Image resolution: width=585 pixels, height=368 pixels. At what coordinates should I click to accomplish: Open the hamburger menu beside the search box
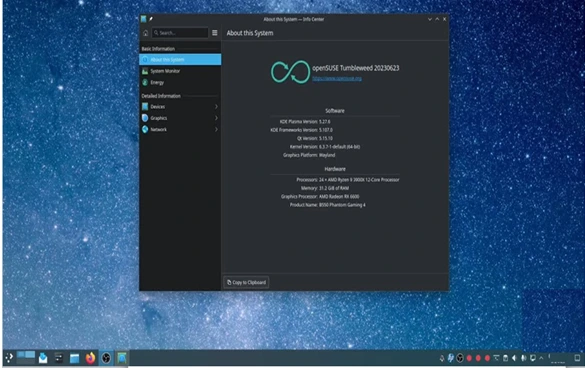tap(215, 33)
